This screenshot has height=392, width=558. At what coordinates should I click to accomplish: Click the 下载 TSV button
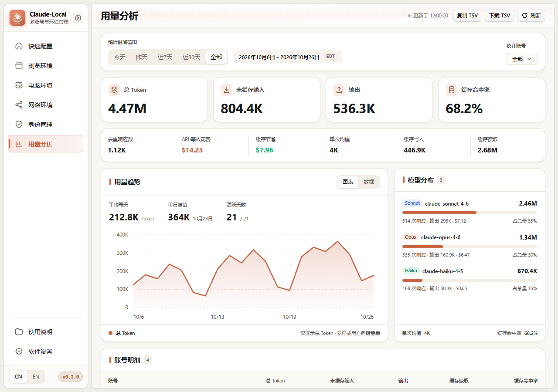[500, 16]
